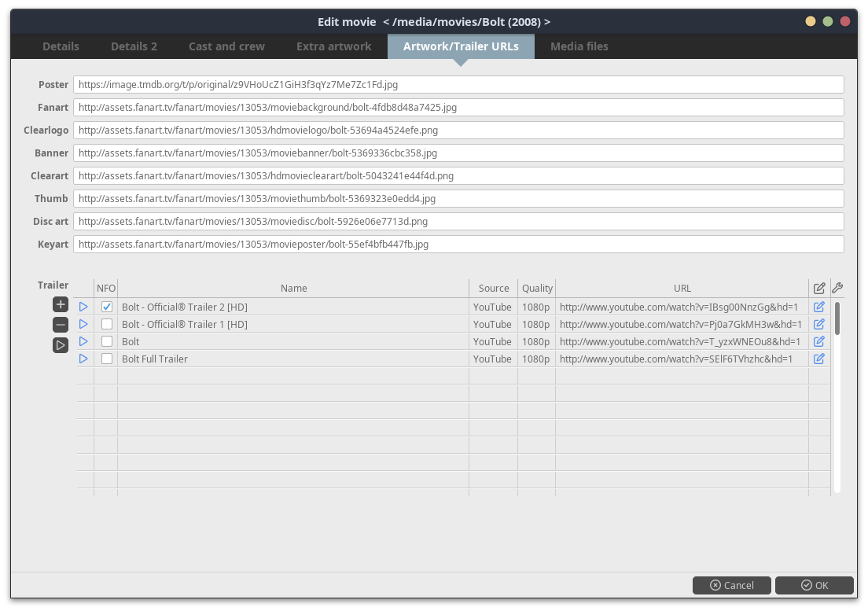Click the add trailer plus icon
Screen dimensions: 868x611
pos(61,304)
